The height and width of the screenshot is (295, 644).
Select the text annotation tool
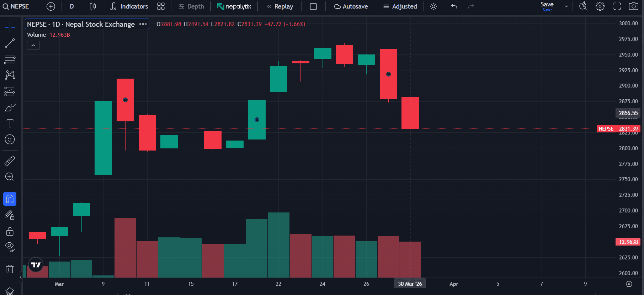(x=10, y=123)
